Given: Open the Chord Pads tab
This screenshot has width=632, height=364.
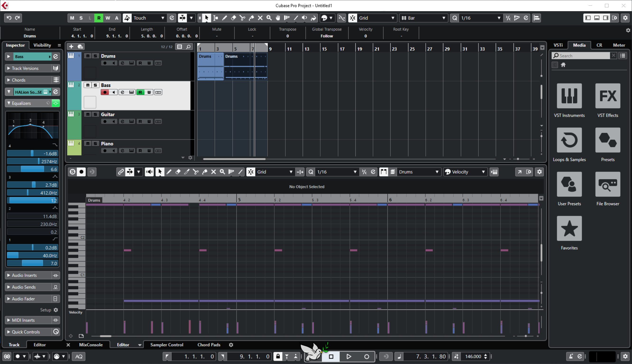Looking at the screenshot, I should 209,345.
